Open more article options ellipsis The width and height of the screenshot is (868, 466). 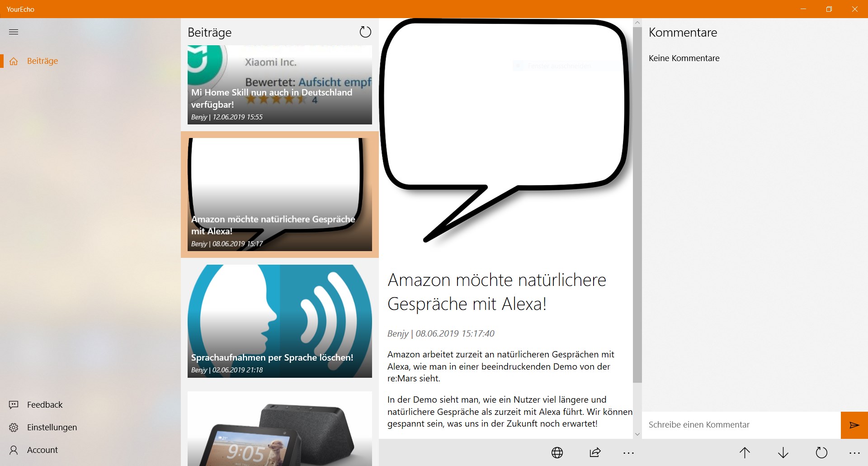point(628,453)
